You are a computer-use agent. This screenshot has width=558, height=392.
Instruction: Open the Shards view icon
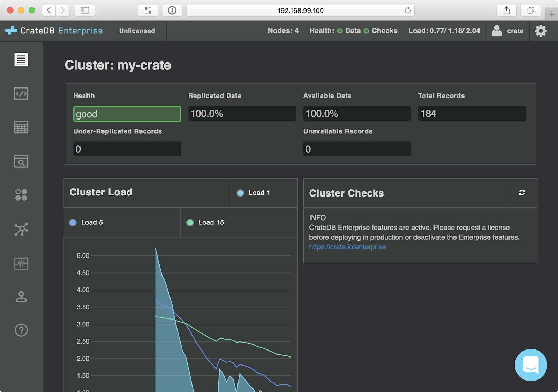click(x=21, y=195)
